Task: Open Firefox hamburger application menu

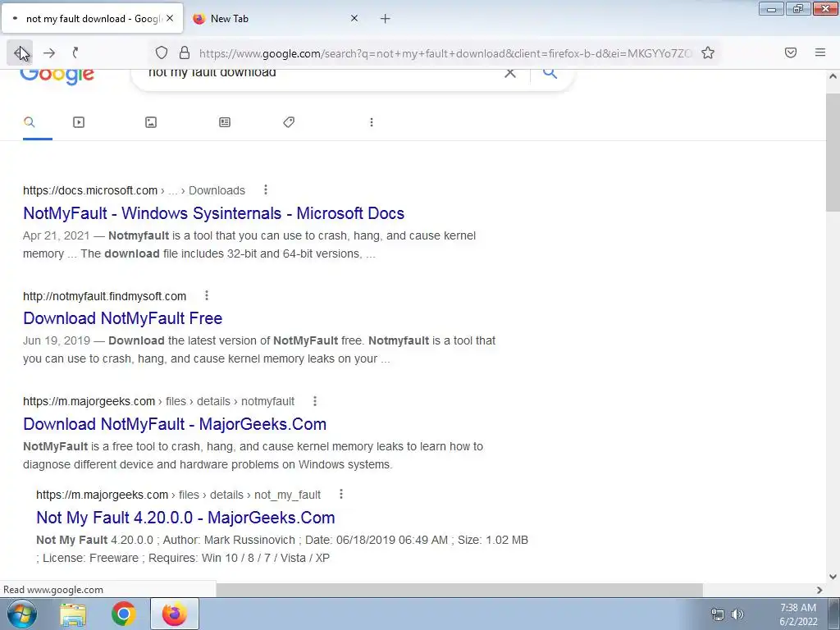Action: pos(820,52)
